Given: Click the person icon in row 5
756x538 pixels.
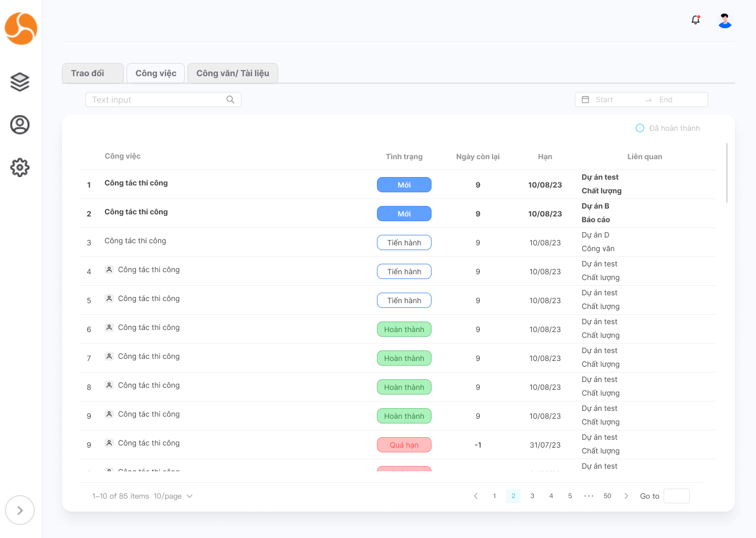Looking at the screenshot, I should point(109,298).
